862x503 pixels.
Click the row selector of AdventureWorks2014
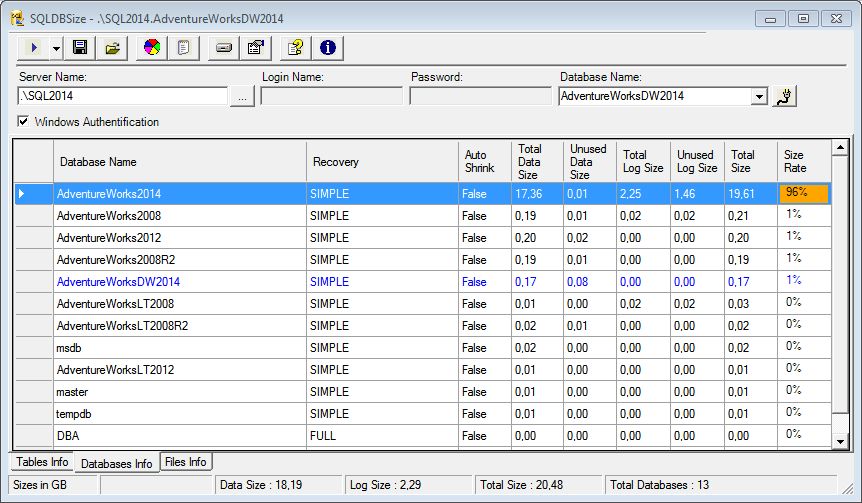[34, 194]
